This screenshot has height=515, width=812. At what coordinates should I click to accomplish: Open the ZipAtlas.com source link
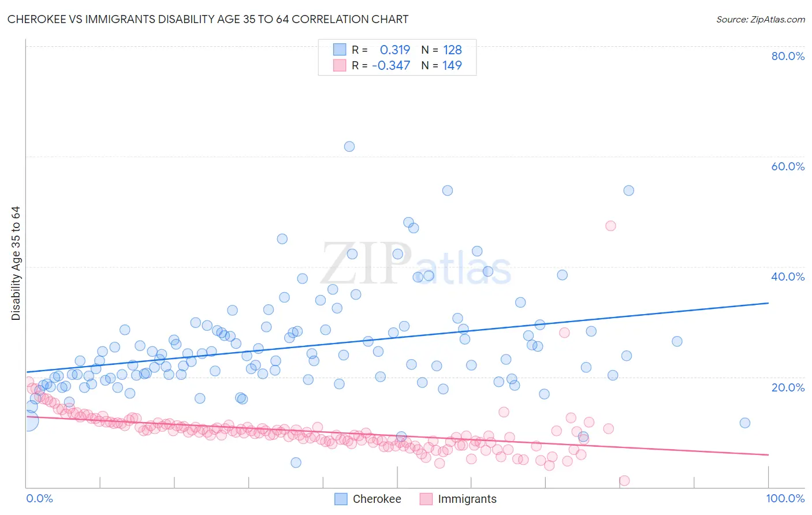coord(760,19)
